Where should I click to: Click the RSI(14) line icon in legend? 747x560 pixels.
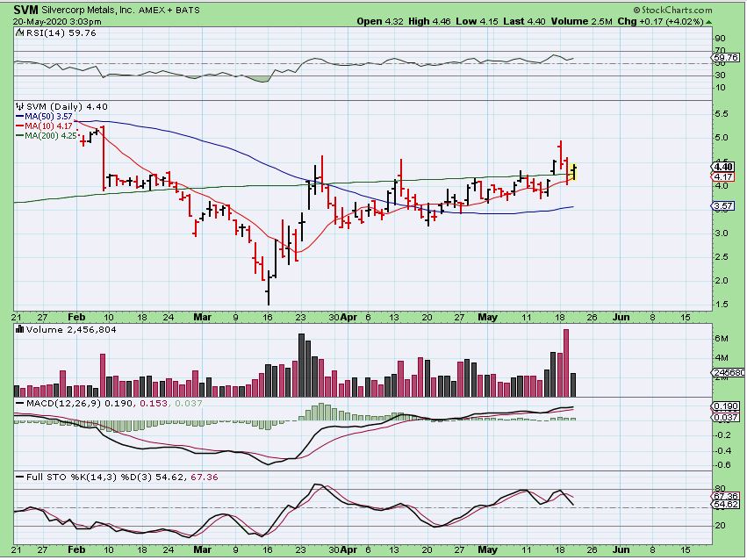[19, 32]
